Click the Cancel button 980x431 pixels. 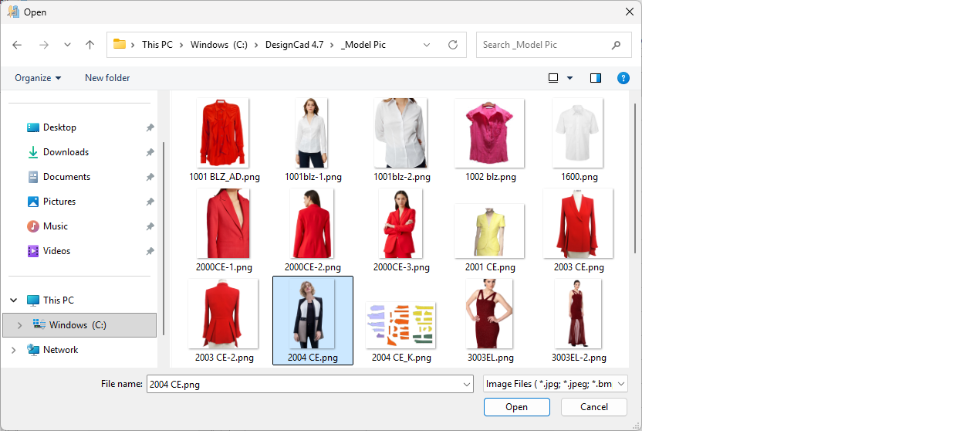point(593,407)
